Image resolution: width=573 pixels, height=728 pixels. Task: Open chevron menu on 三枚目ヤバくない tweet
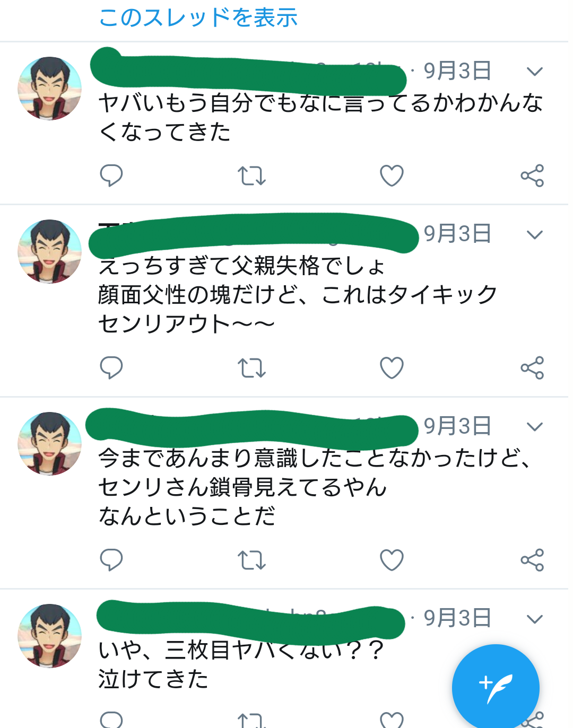pyautogui.click(x=534, y=619)
